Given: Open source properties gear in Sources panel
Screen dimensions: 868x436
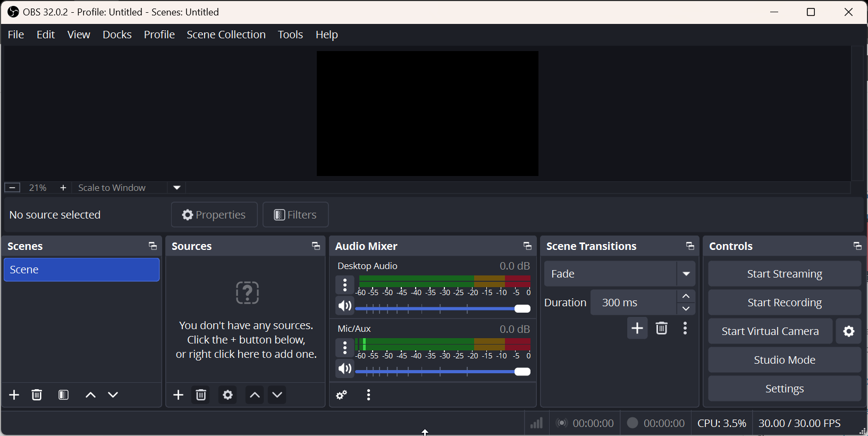Looking at the screenshot, I should tap(227, 395).
